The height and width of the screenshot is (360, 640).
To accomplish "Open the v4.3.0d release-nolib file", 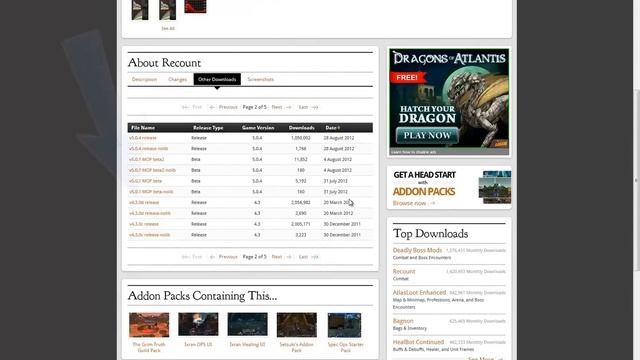I will pyautogui.click(x=150, y=213).
